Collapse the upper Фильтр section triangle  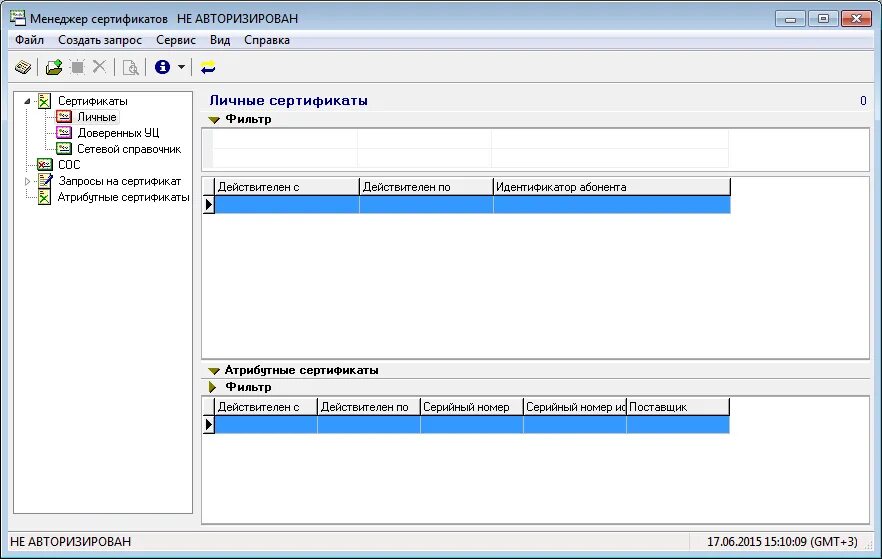213,120
